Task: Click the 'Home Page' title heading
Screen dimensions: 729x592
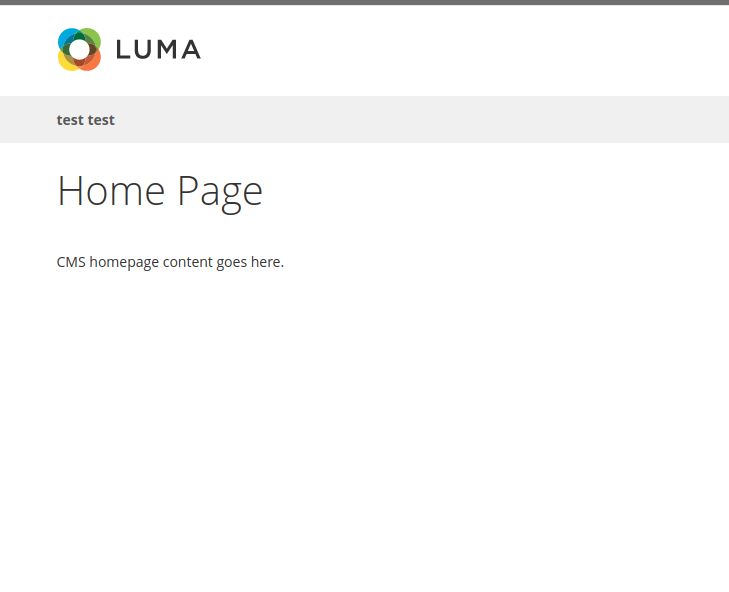Action: coord(160,192)
